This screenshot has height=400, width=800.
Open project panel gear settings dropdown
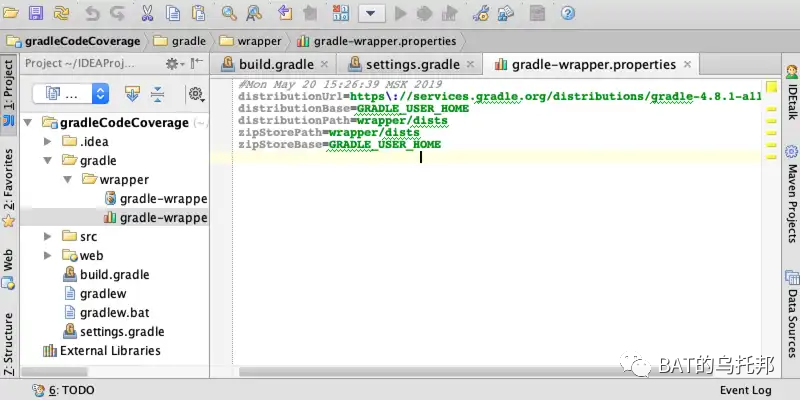click(x=174, y=64)
